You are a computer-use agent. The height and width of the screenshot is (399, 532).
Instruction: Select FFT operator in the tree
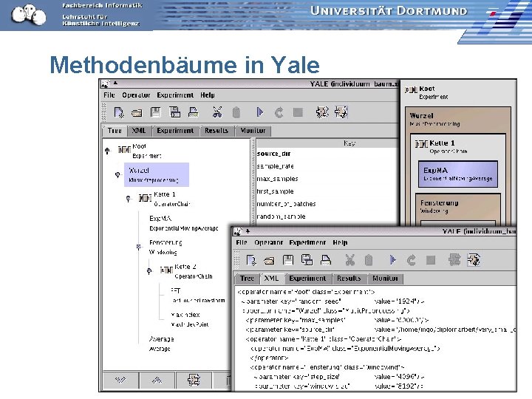(197, 295)
